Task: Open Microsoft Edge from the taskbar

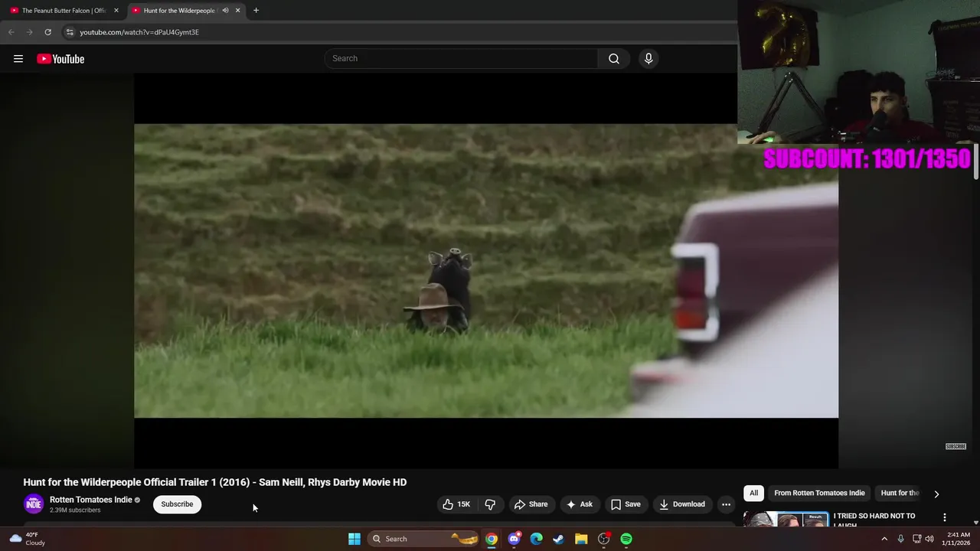Action: pos(537,539)
